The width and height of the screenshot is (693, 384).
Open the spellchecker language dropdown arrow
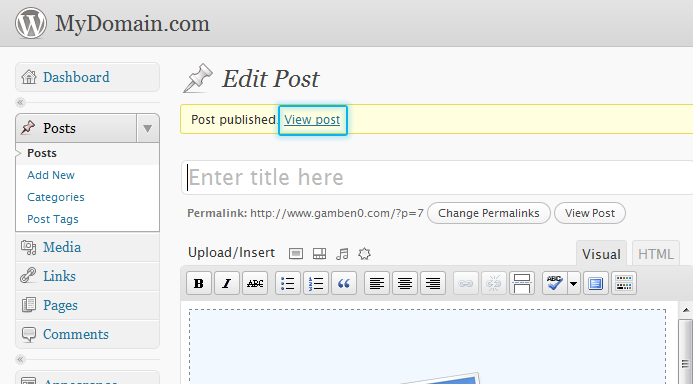point(573,283)
